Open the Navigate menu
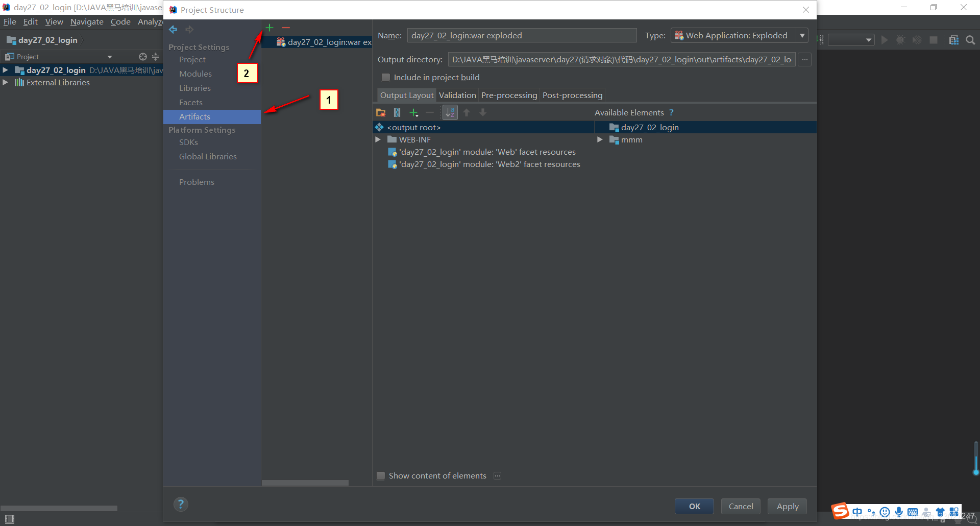980x526 pixels. (87, 21)
